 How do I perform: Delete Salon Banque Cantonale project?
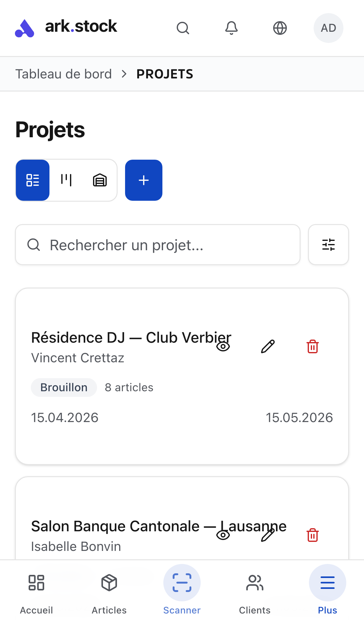coord(312,535)
